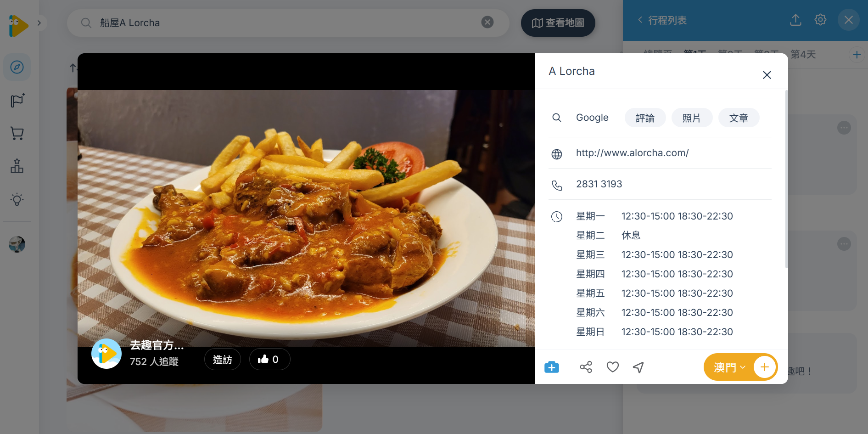
Task: Open the alorcha.com website link
Action: [632, 153]
